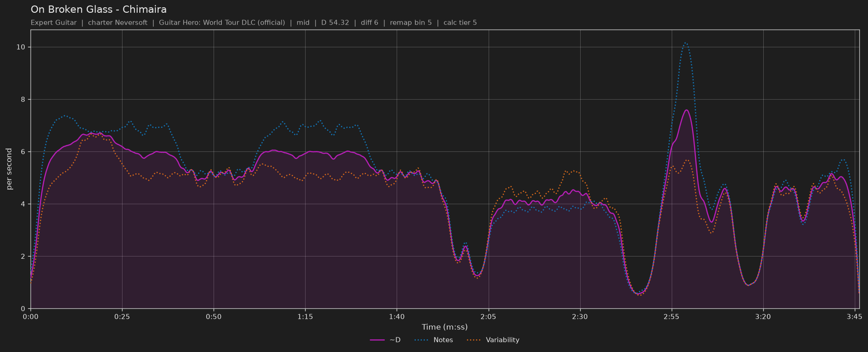
Task: Click the "charter Neversoft" subtitle text
Action: [117, 23]
